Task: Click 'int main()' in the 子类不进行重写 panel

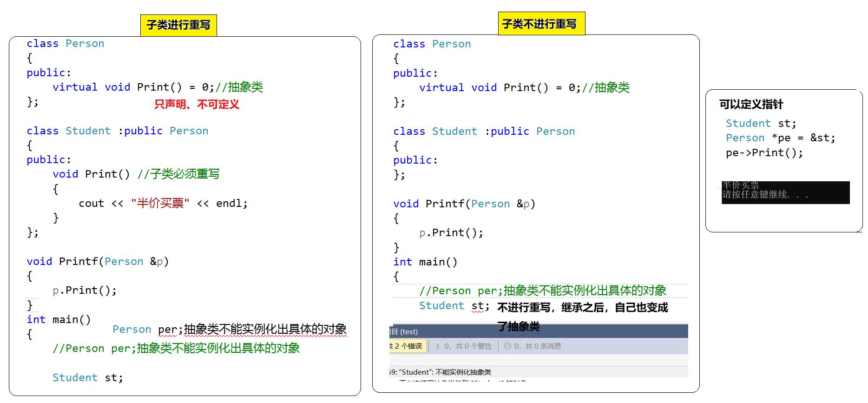Action: (425, 262)
